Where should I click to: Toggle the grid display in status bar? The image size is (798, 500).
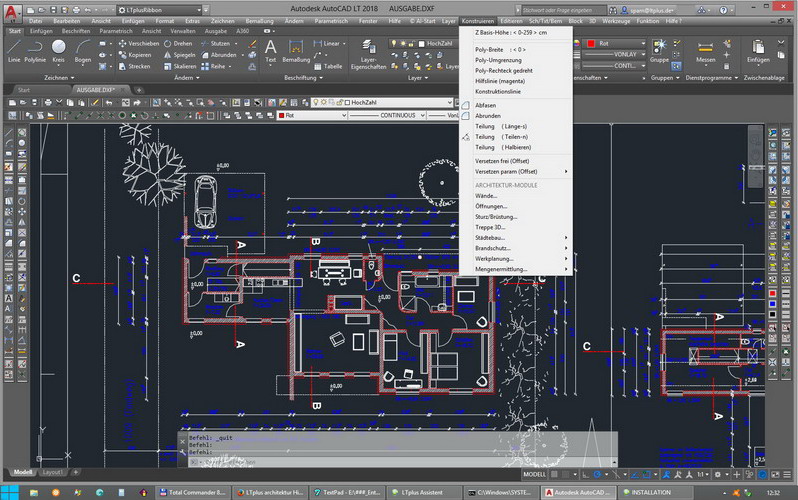coord(554,475)
